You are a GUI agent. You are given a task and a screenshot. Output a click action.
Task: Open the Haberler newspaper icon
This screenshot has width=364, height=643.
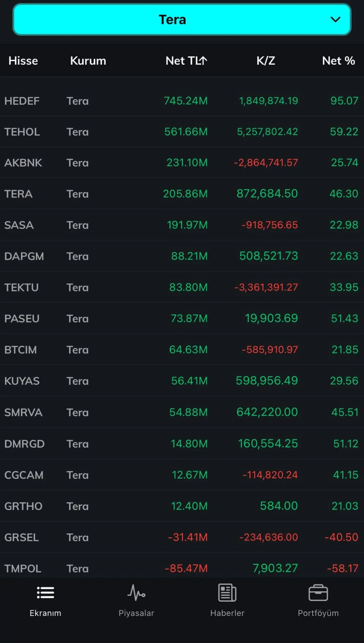tap(227, 593)
